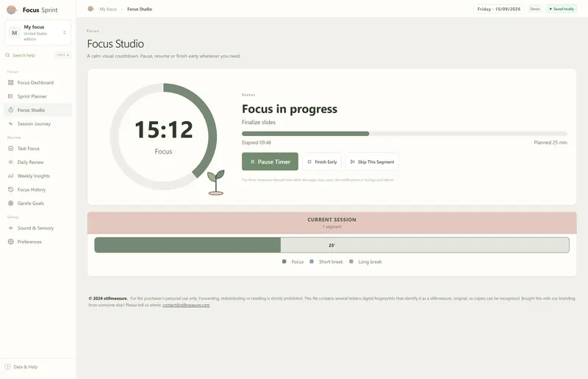Click the circular countdown ring
The width and height of the screenshot is (588, 379).
pos(163,137)
